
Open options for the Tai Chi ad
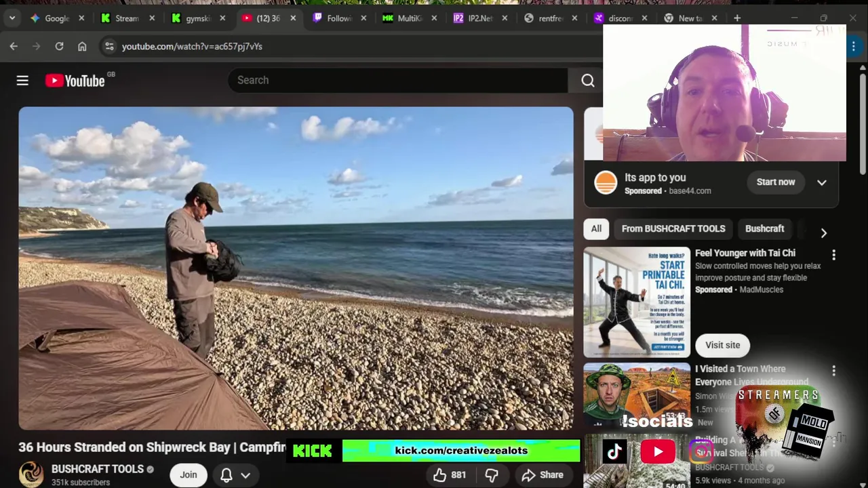834,255
